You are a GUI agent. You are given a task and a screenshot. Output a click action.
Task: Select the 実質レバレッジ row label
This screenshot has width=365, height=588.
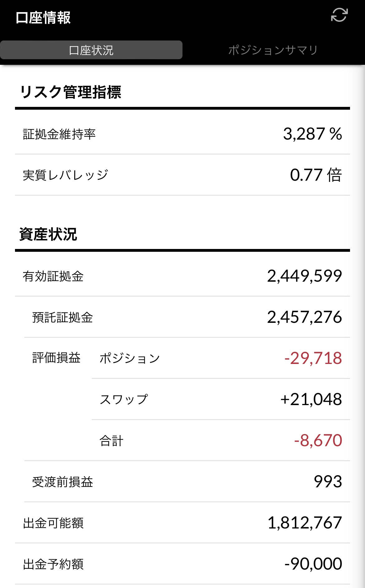[66, 175]
